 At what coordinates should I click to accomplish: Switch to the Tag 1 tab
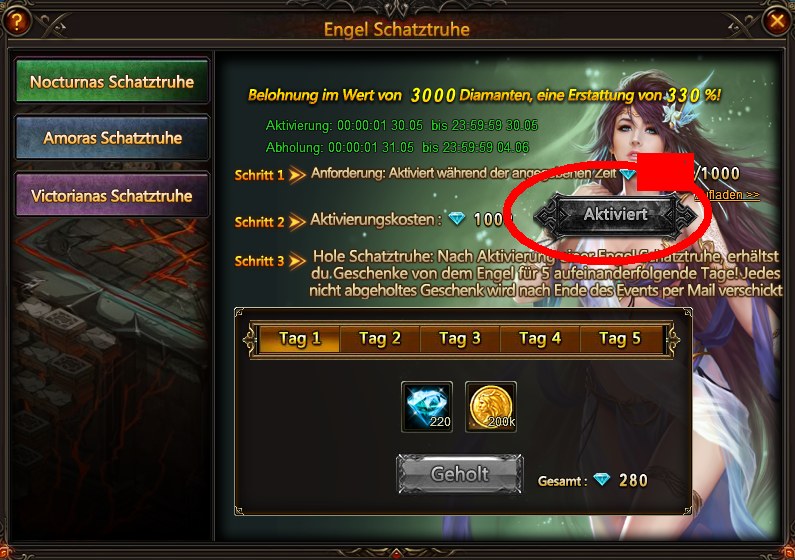point(300,339)
